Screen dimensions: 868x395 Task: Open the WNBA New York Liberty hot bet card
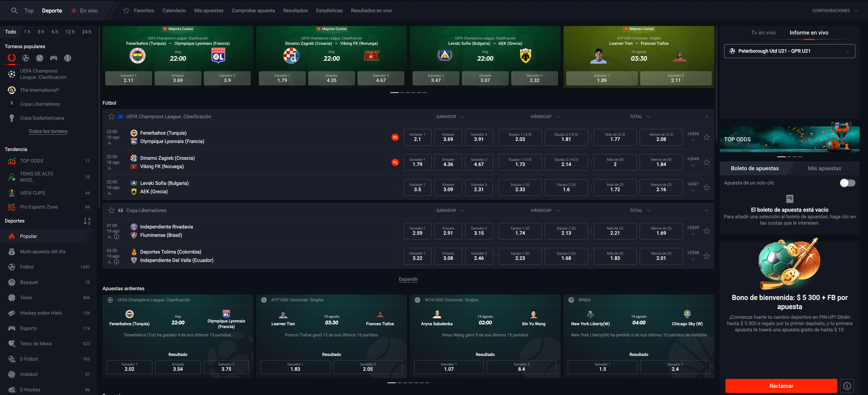(639, 336)
